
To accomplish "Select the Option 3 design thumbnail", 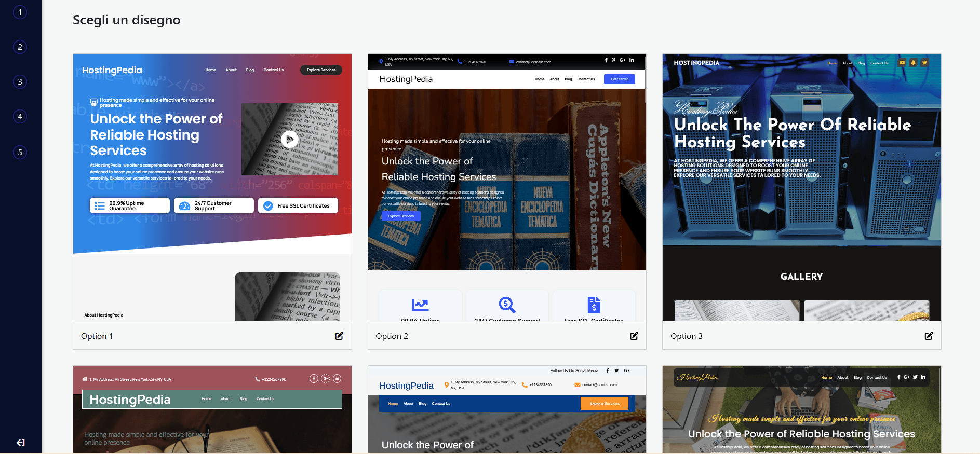I will [x=802, y=187].
